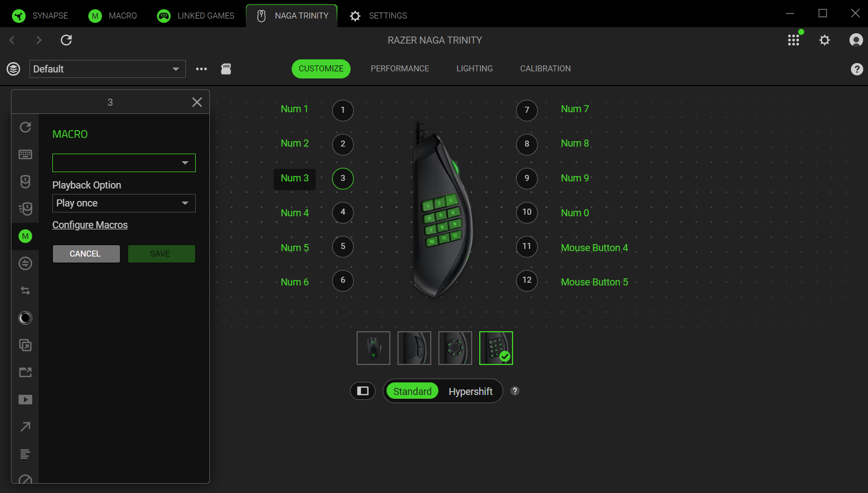Select mouse button 1 circle
The image size is (868, 493).
pyautogui.click(x=343, y=110)
